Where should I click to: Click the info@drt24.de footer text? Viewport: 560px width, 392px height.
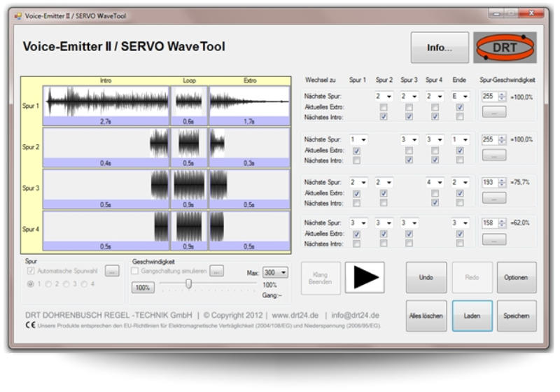pyautogui.click(x=356, y=316)
